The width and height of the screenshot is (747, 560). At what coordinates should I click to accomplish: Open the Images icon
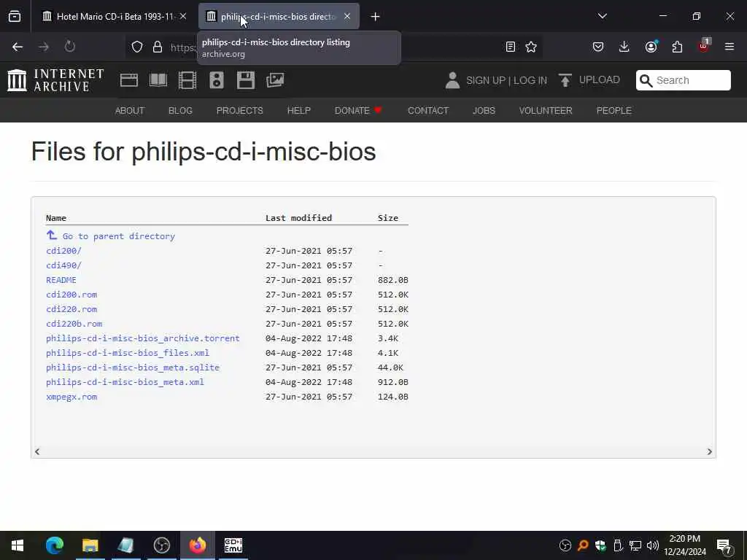275,80
